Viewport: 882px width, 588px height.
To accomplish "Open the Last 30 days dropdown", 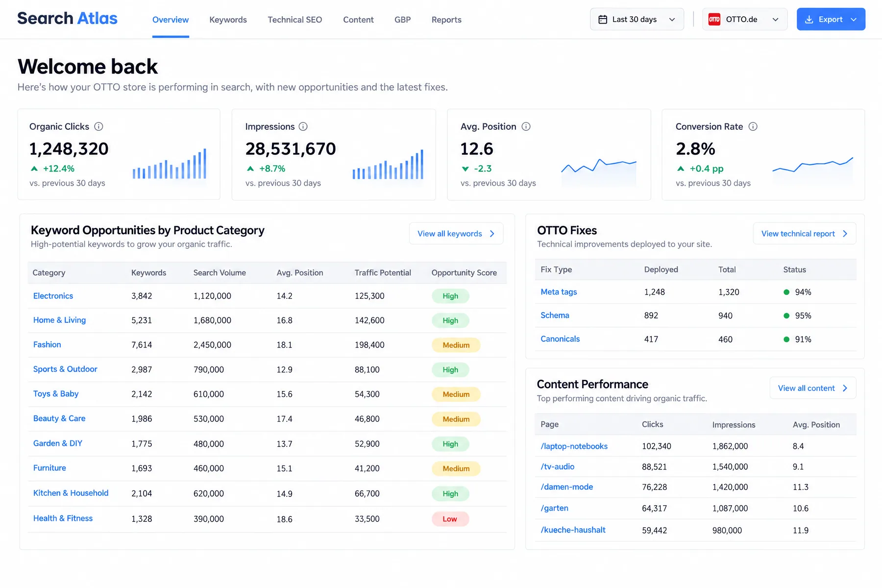I will 637,20.
